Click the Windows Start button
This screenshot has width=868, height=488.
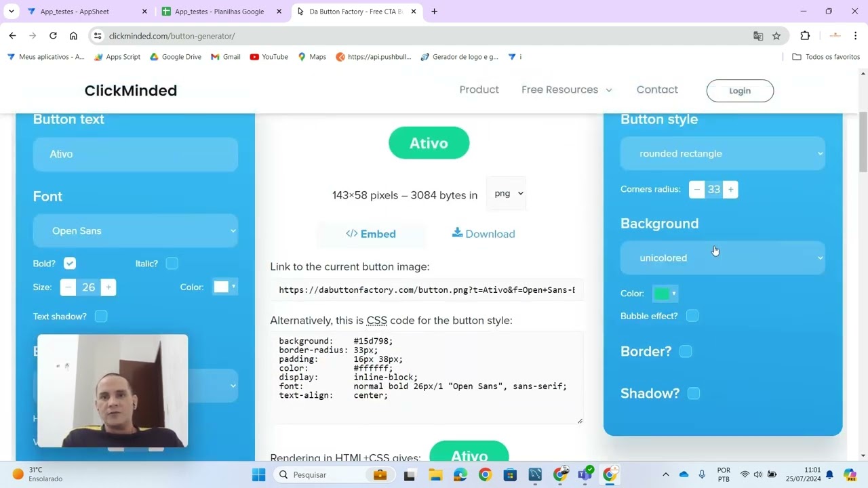pyautogui.click(x=258, y=474)
